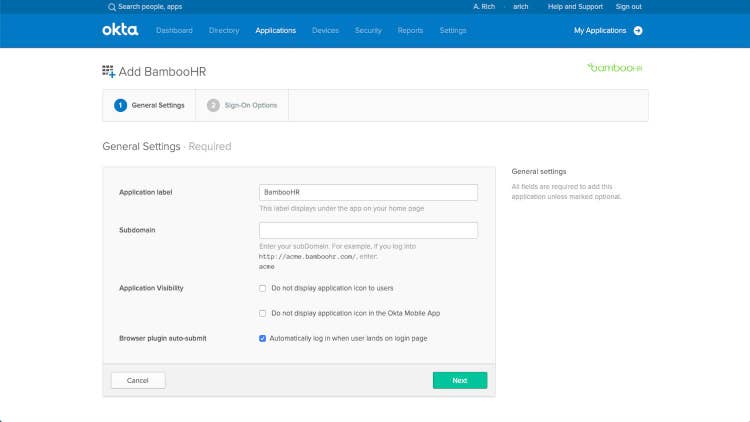Check Do not display application icon to users
The height and width of the screenshot is (422, 750).
[263, 289]
